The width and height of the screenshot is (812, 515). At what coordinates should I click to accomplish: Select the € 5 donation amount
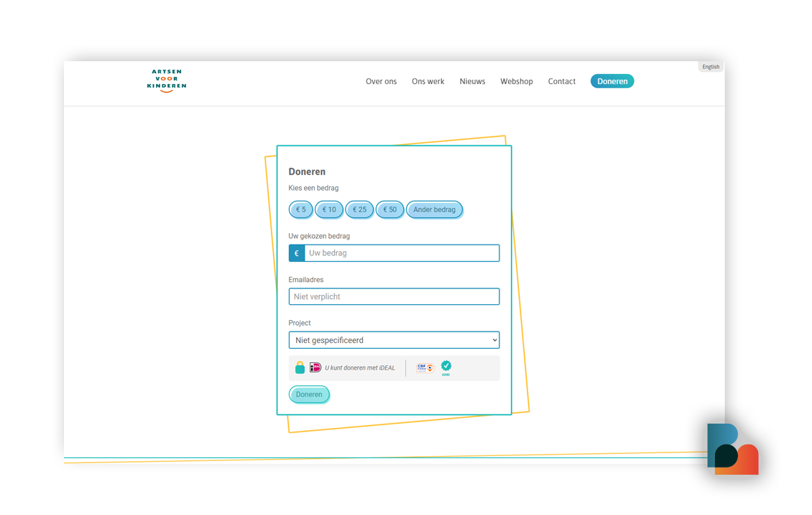301,210
